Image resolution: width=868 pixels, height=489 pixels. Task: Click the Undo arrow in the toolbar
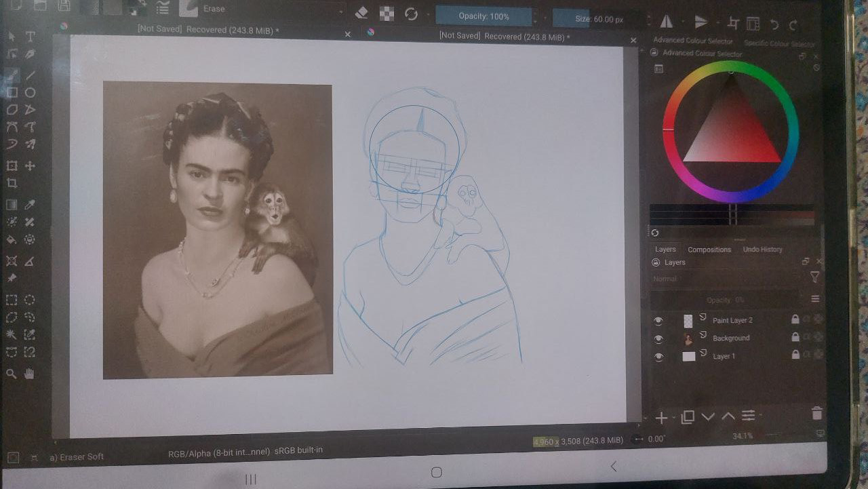tap(774, 24)
